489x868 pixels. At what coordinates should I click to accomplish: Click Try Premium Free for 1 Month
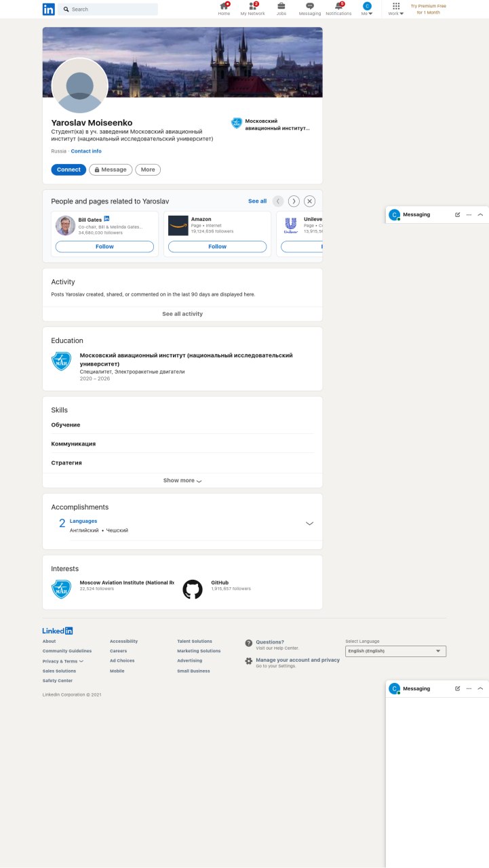pos(428,9)
